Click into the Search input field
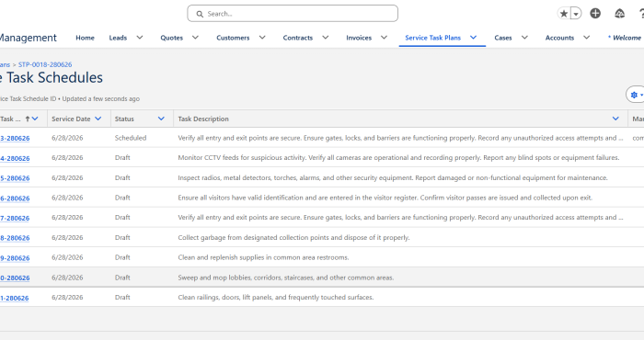Viewport: 644px width, 340px height. tap(293, 14)
